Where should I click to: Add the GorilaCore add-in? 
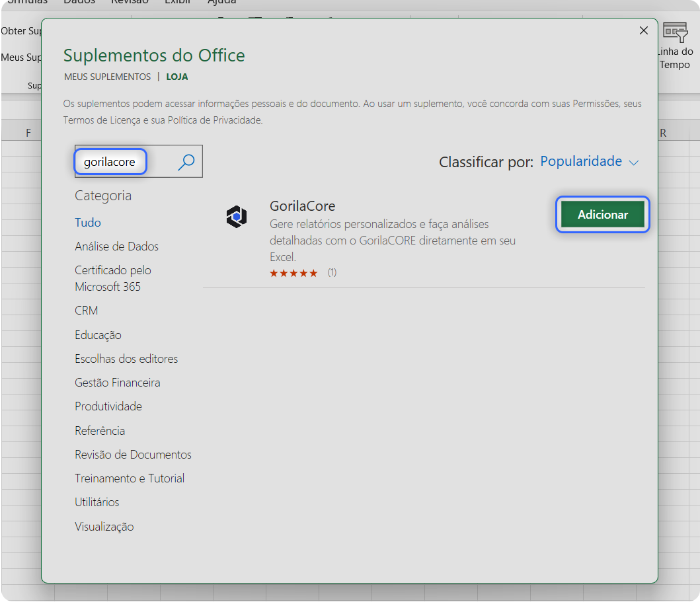point(602,215)
